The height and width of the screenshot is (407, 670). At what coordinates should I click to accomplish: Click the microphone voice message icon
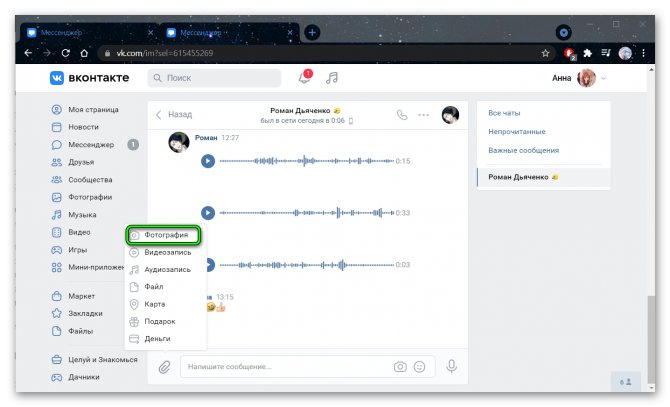point(452,366)
